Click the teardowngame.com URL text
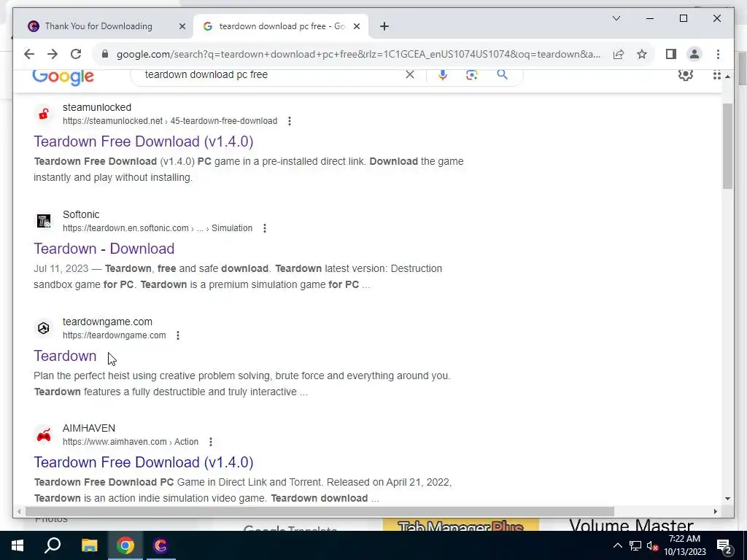 pyautogui.click(x=115, y=335)
